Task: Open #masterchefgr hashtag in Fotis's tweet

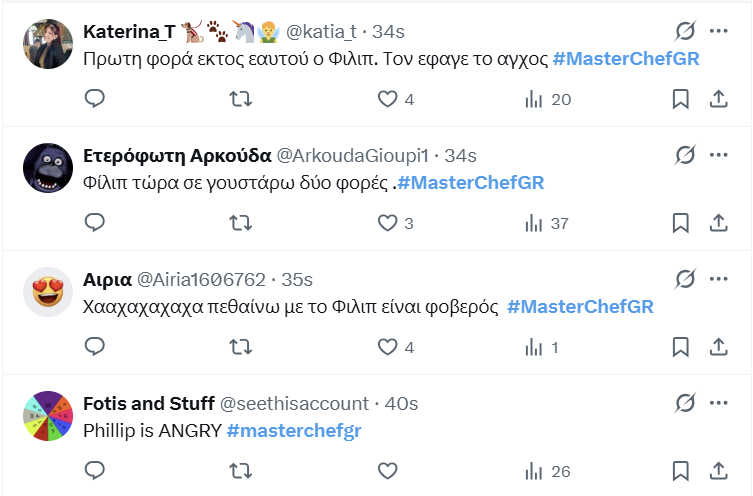Action: click(x=293, y=431)
